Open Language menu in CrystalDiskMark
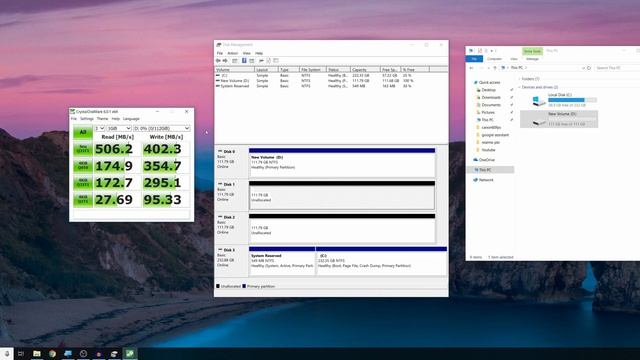This screenshot has height=360, width=640. click(131, 119)
